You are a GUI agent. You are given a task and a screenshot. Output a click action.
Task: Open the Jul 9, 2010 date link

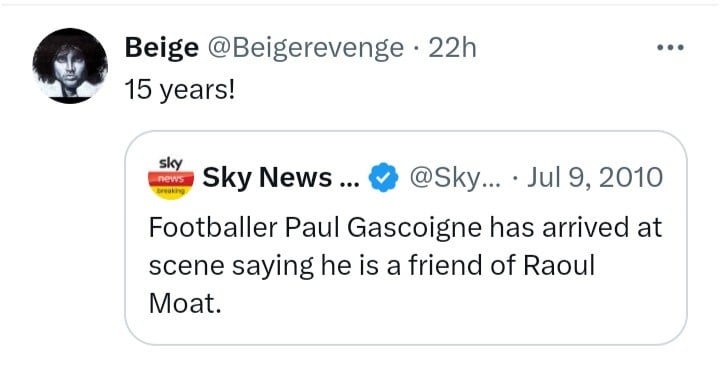(595, 177)
